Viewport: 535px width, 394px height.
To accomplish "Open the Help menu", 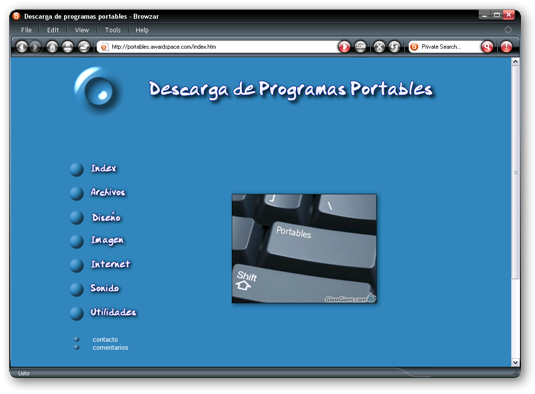I will (x=142, y=30).
